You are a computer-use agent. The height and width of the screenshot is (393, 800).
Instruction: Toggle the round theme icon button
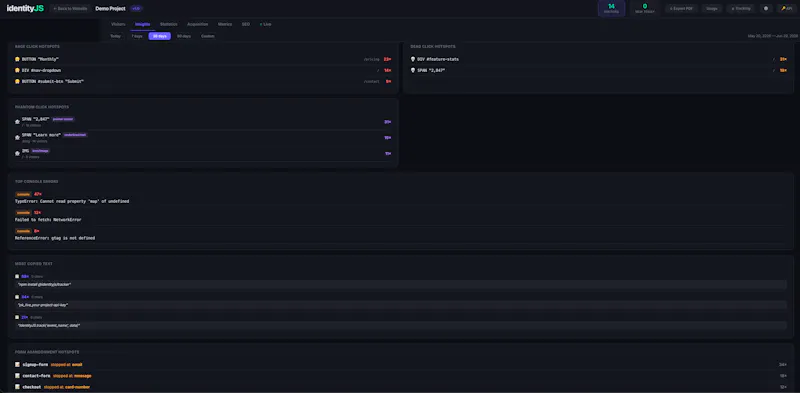point(766,9)
